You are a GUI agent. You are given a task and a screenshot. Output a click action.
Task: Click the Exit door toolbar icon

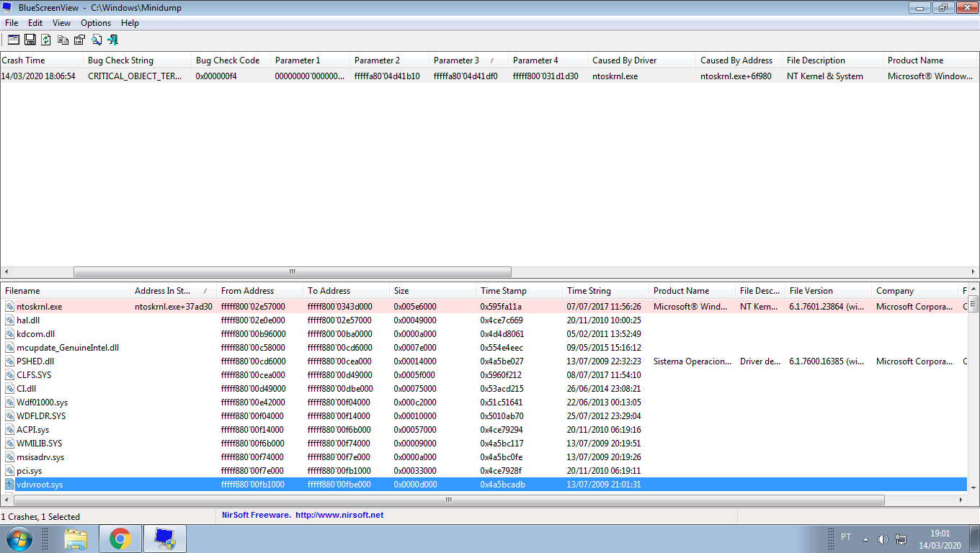pyautogui.click(x=112, y=40)
